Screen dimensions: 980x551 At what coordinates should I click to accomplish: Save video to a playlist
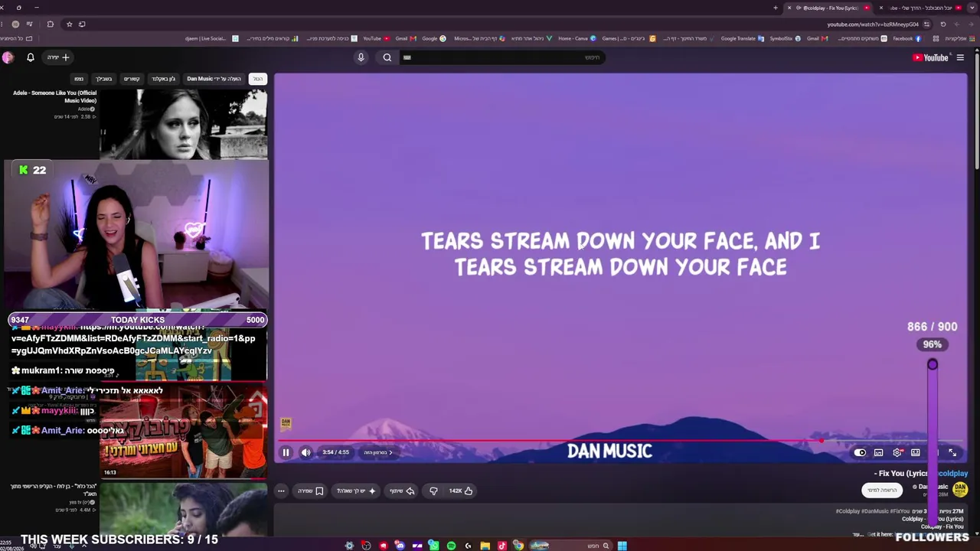tap(311, 491)
